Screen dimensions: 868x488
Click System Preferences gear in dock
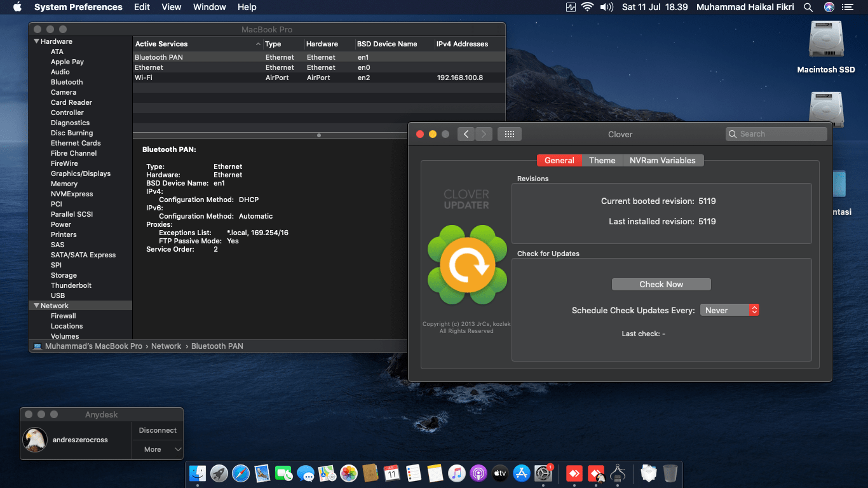[x=543, y=473]
